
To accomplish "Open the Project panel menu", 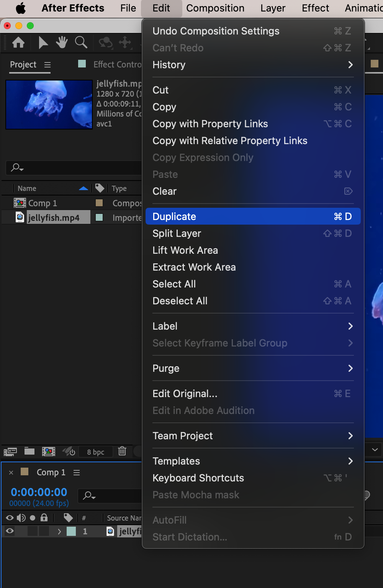I will click(47, 65).
